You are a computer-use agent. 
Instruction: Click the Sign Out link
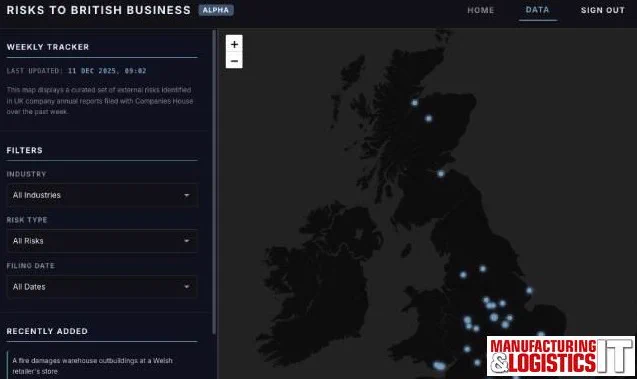[x=602, y=10]
